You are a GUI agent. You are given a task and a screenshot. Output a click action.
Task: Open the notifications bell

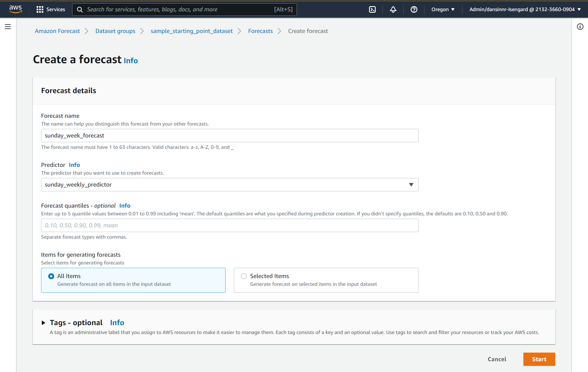click(x=393, y=9)
